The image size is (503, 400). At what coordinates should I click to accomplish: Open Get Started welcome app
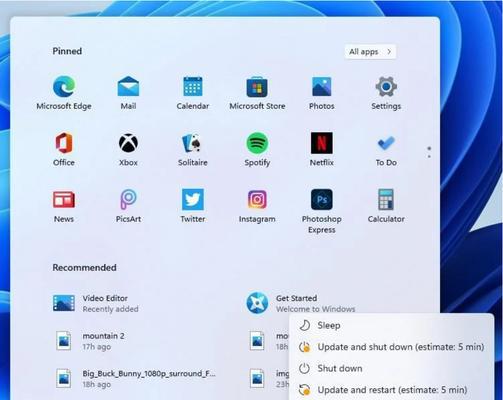tap(301, 303)
